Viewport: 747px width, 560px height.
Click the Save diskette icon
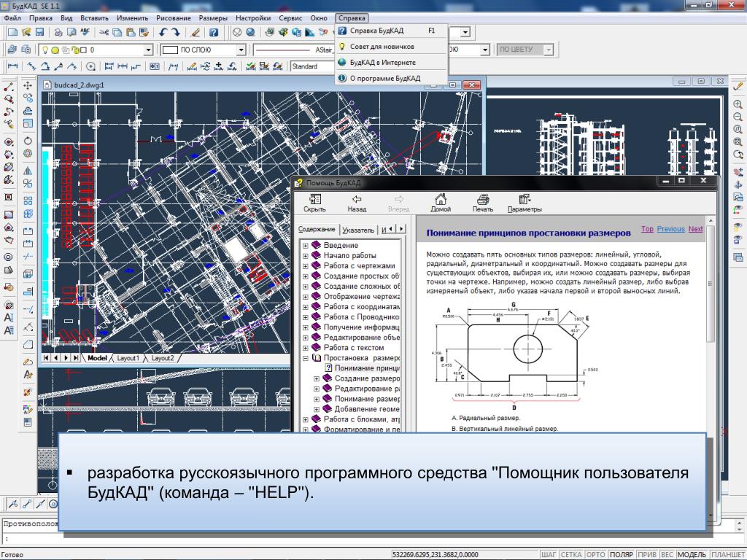(40, 32)
